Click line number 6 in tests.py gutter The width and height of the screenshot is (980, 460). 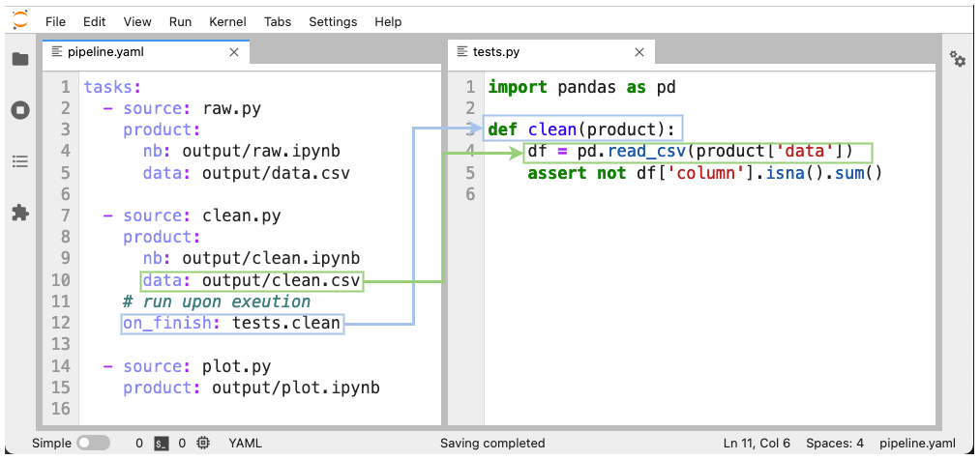(470, 194)
